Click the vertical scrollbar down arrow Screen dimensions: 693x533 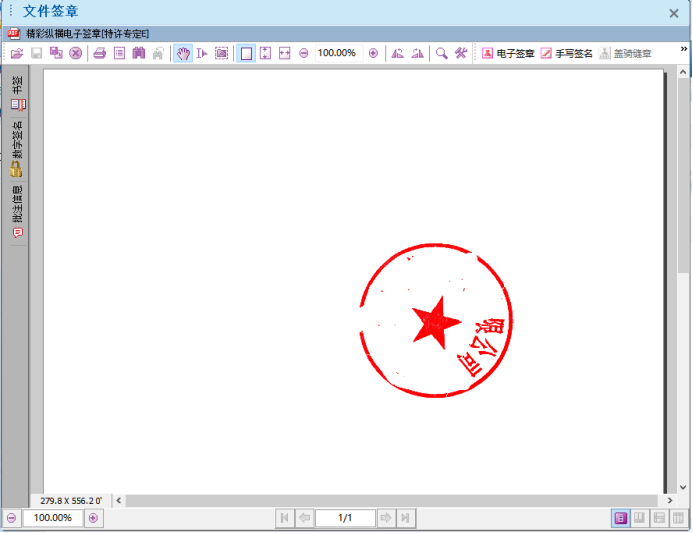coord(683,487)
